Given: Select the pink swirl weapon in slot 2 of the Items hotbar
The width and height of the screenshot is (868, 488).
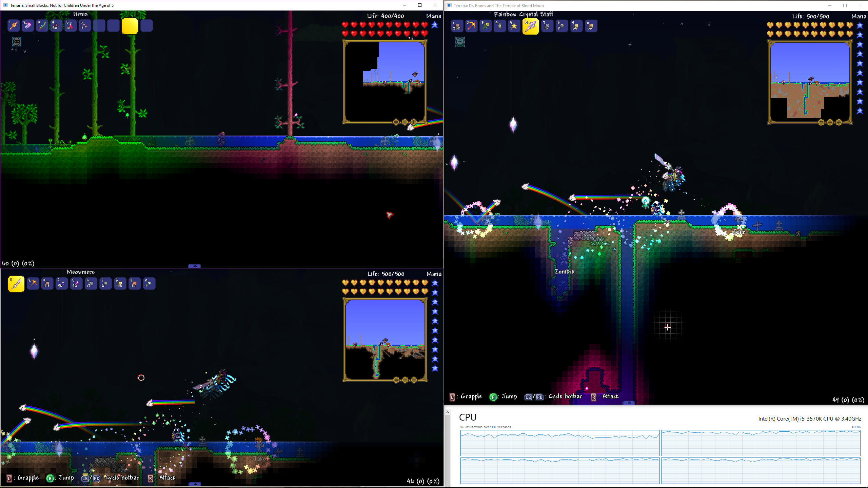Looking at the screenshot, I should click(x=28, y=26).
